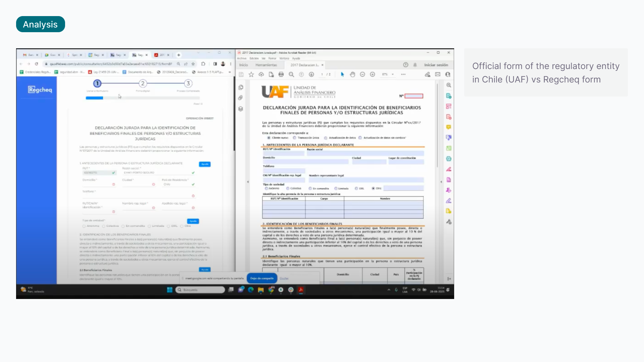
Task: Select the arrow selection tool in Acrobat
Action: pos(342,74)
